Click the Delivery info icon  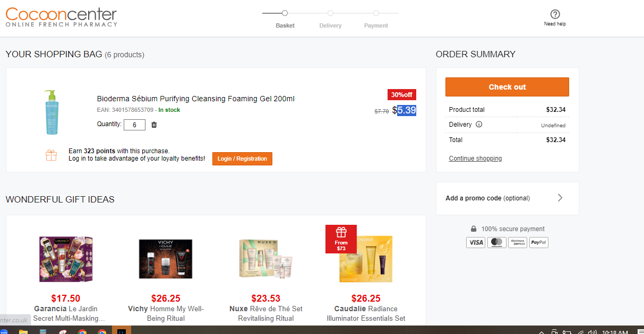click(479, 125)
